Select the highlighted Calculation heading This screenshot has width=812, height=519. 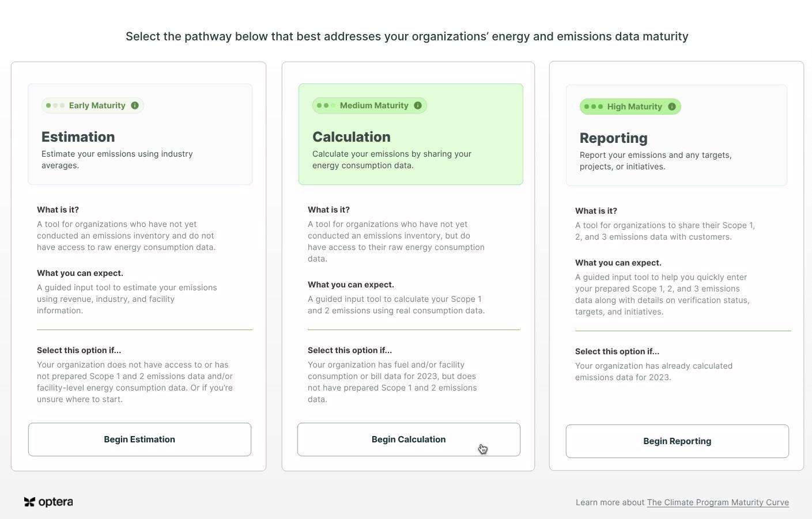[x=352, y=137]
